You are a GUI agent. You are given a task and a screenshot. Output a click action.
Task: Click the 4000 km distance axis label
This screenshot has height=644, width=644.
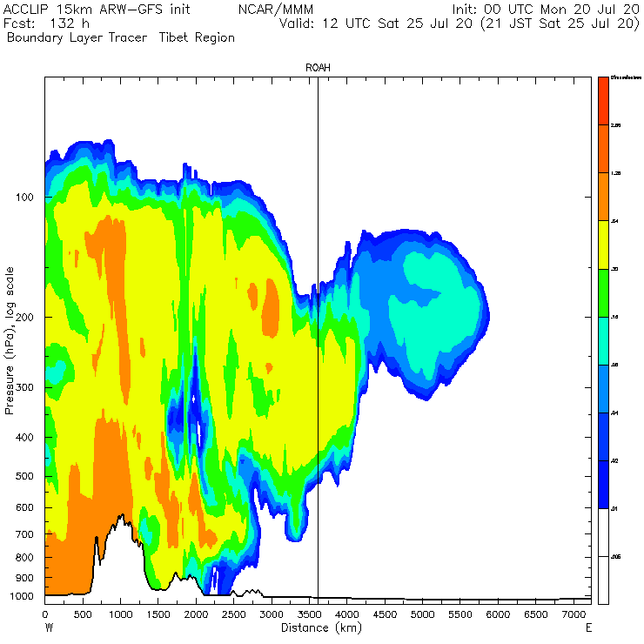pyautogui.click(x=347, y=614)
